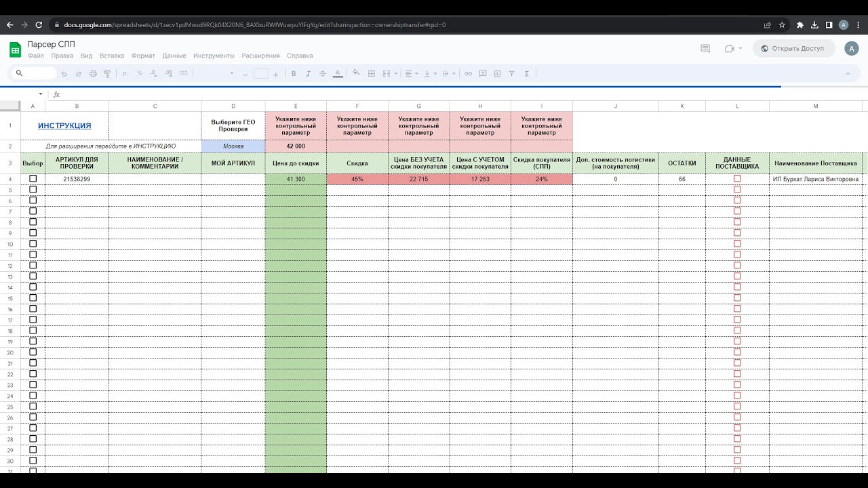This screenshot has height=488, width=868.
Task: Bookmark this page with the star icon
Action: (782, 25)
